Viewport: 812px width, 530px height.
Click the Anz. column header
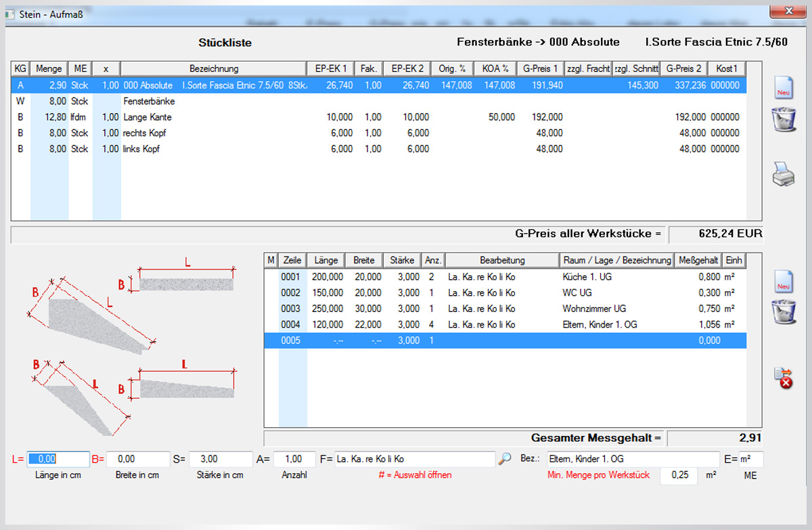434,260
